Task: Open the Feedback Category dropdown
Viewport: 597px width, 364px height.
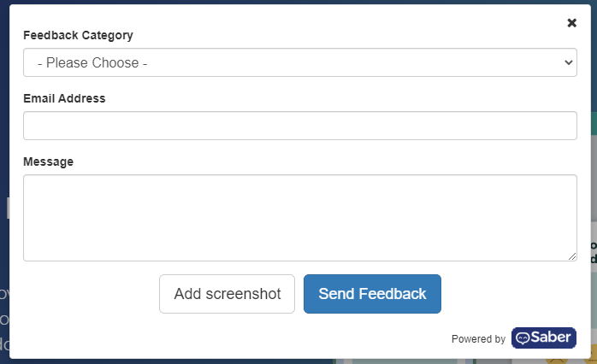Action: [300, 62]
